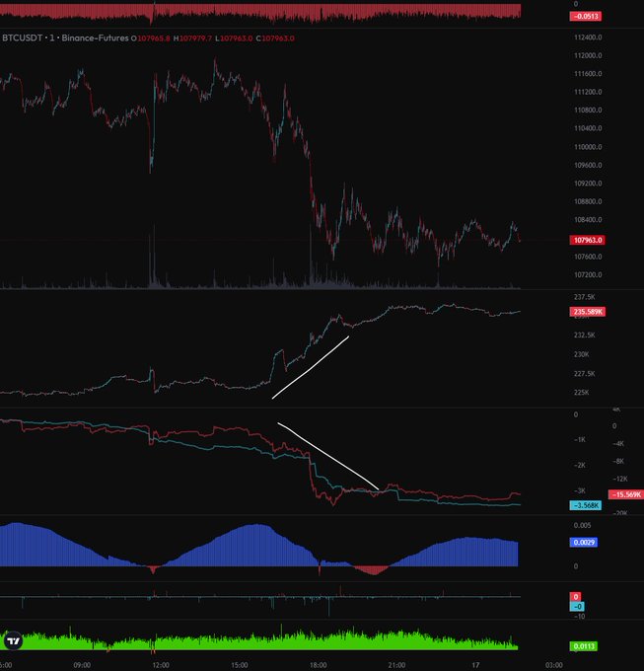This screenshot has width=644, height=671.
Task: Select the red -15.569K value tag
Action: [625, 493]
